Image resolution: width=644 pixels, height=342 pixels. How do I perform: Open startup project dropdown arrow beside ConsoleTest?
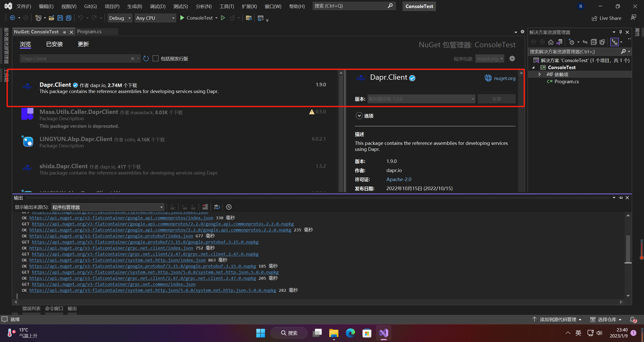pos(216,18)
